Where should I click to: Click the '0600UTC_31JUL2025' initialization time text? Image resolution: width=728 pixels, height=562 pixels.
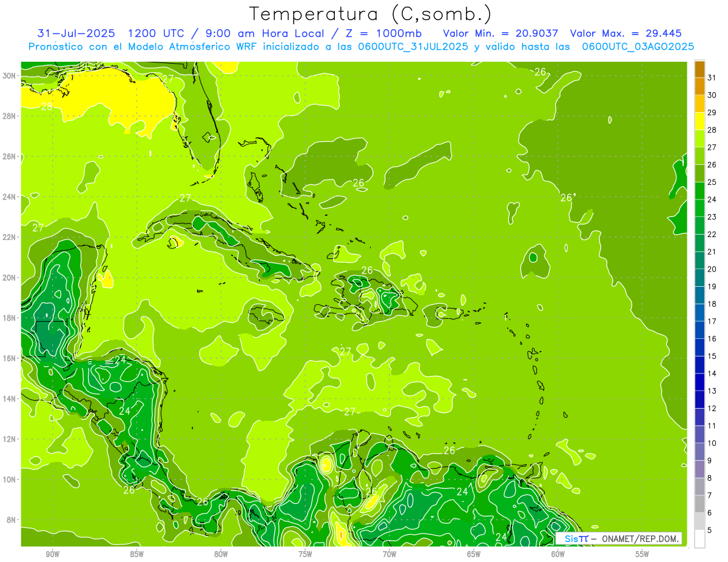pyautogui.click(x=412, y=47)
